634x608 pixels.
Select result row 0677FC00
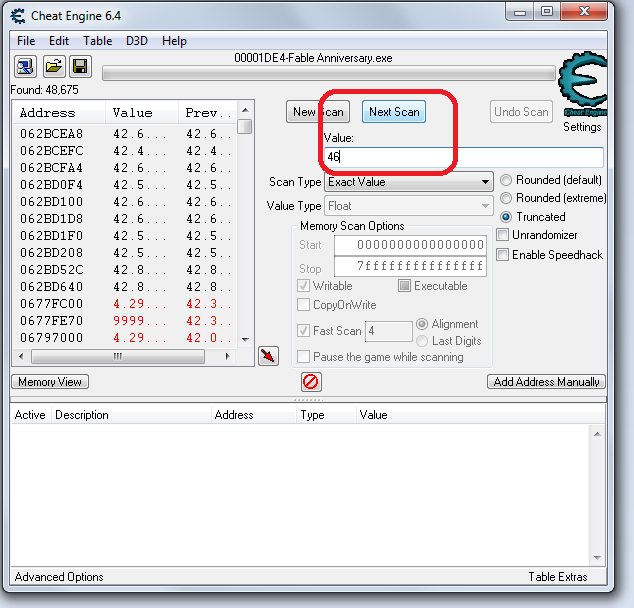click(125, 303)
